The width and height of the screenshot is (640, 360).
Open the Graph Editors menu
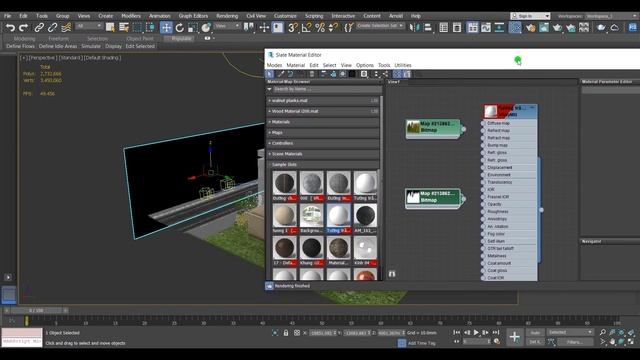[193, 16]
